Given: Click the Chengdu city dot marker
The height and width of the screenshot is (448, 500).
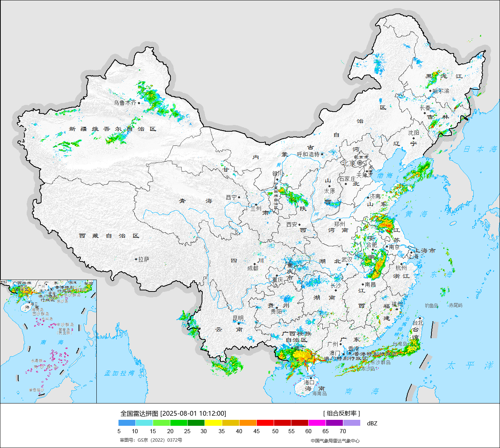Looking at the screenshot, I should click(255, 264).
